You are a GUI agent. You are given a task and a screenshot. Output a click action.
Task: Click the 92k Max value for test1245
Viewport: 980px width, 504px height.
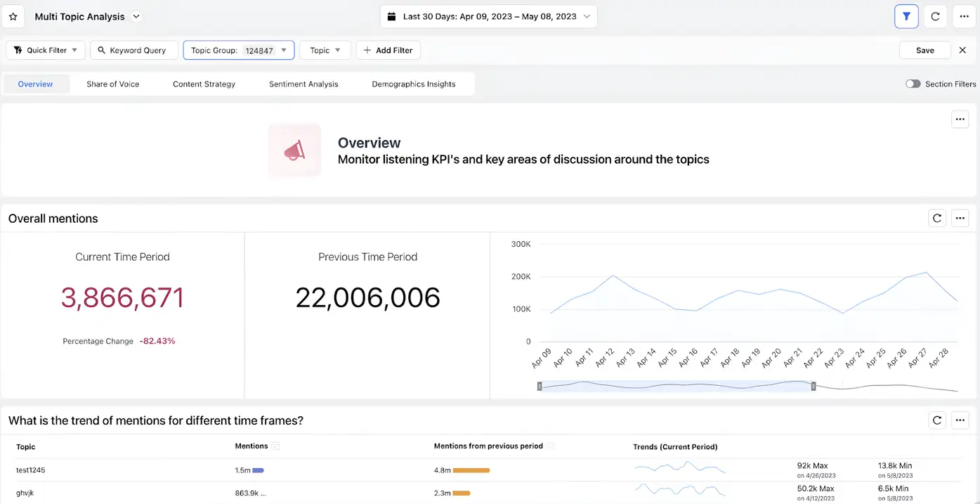pyautogui.click(x=812, y=465)
